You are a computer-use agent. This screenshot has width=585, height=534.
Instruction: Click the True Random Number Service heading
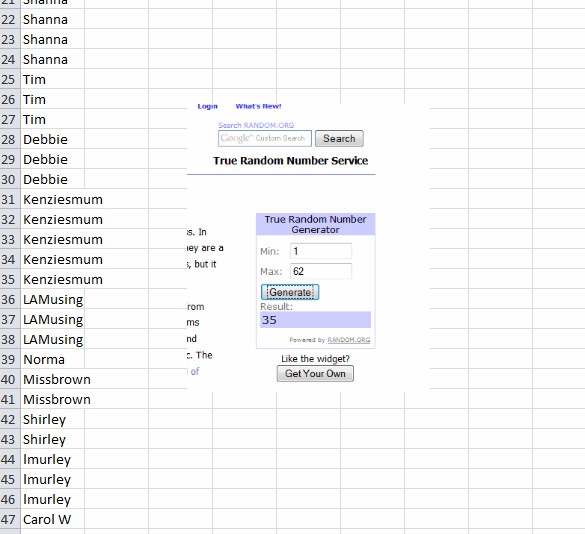(291, 161)
